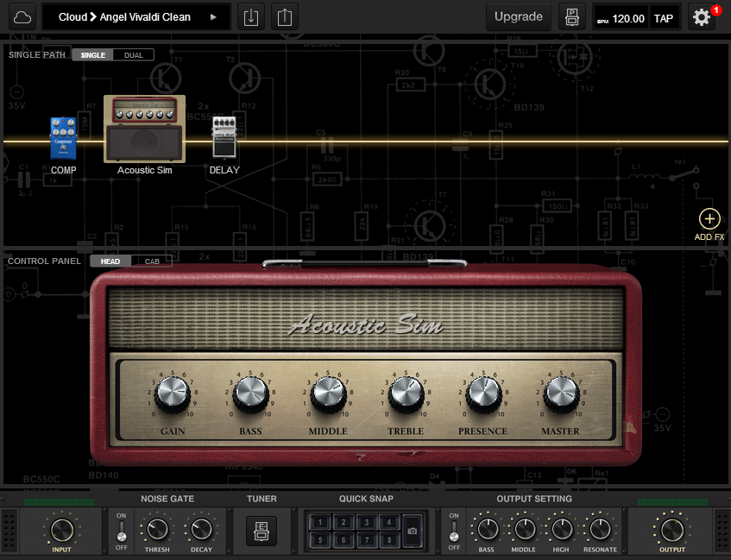Toggle the Output Setting ON/OFF switch
The height and width of the screenshot is (560, 731).
tap(454, 531)
